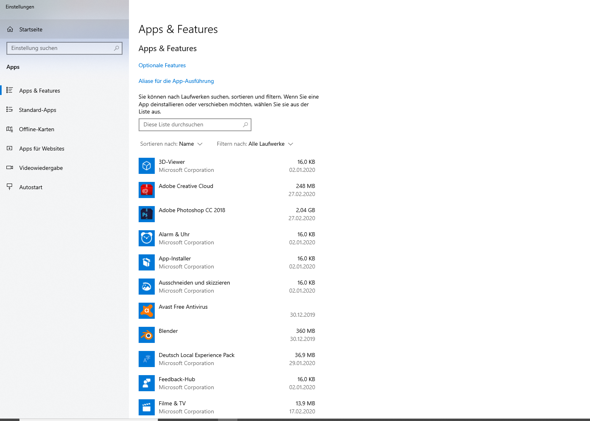Click the Einstellungen window title
The image size is (590, 421).
click(20, 7)
